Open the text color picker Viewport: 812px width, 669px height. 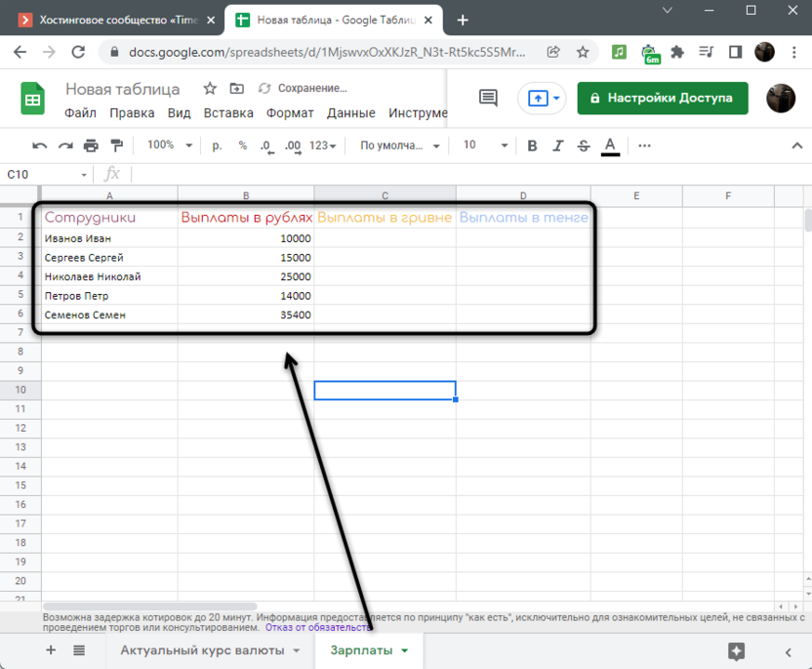click(610, 146)
